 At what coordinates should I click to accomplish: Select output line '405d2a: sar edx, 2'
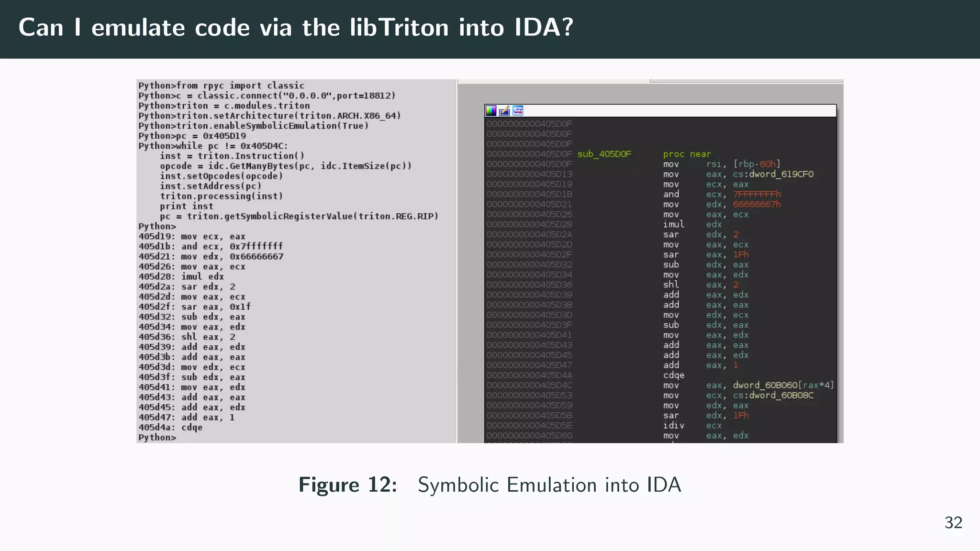(x=187, y=287)
